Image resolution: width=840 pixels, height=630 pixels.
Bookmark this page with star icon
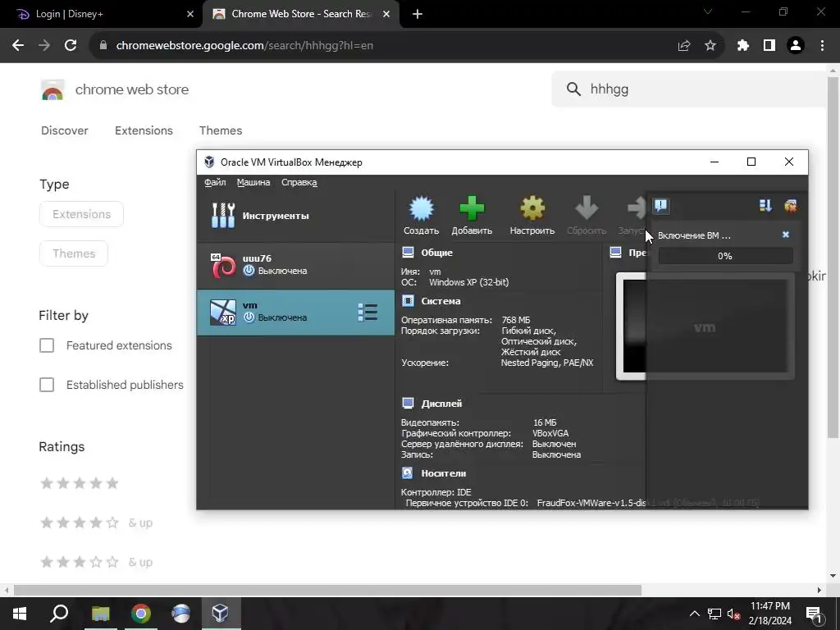tap(710, 46)
